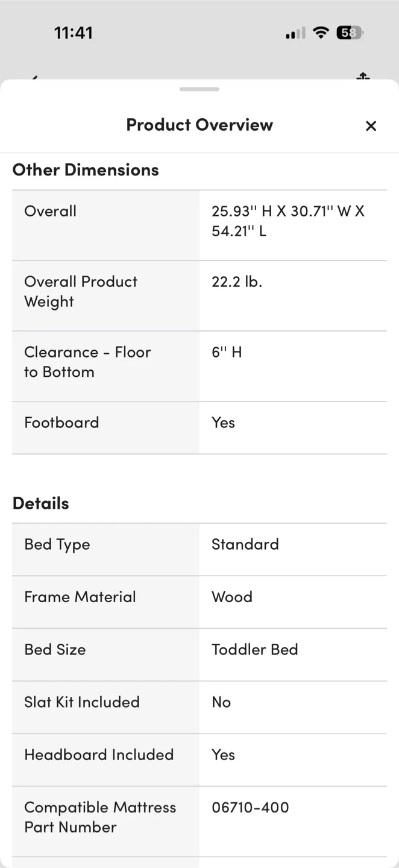Tap the clock showing 11:41

coord(73,33)
